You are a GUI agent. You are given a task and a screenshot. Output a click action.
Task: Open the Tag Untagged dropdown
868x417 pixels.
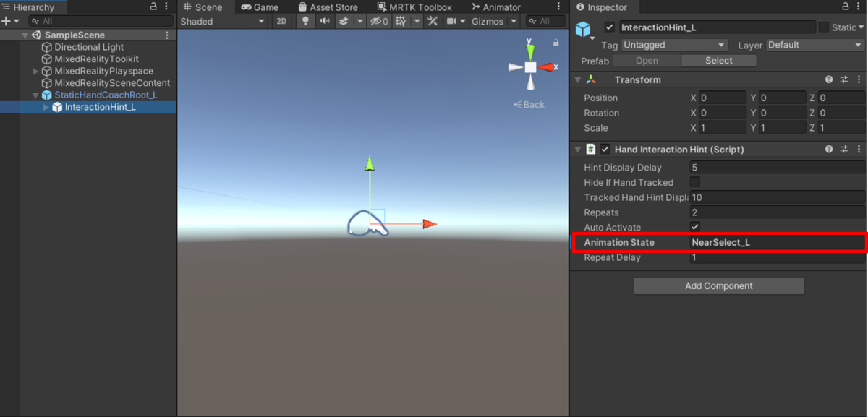click(x=674, y=45)
